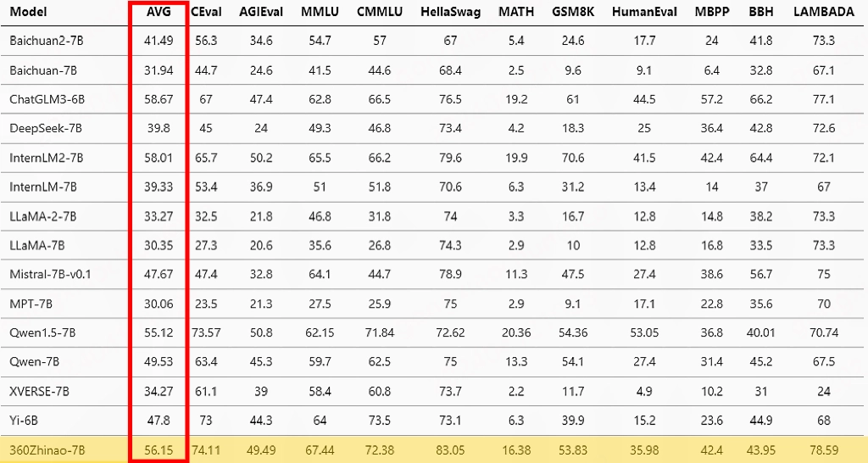868x463 pixels.
Task: Click the ChatGLM3-6B row label
Action: (x=47, y=99)
